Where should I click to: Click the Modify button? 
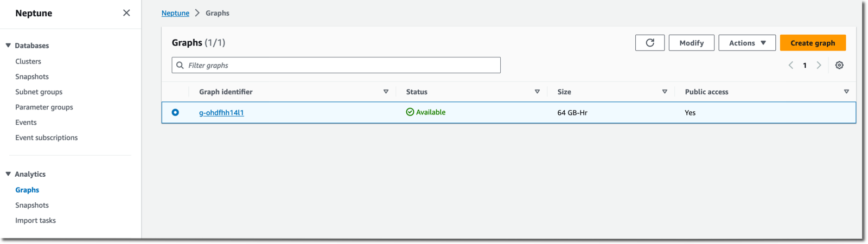point(691,43)
